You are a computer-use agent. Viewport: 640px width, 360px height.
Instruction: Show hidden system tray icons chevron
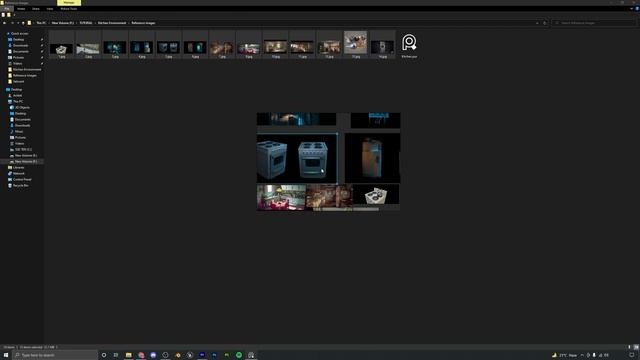[x=582, y=355]
